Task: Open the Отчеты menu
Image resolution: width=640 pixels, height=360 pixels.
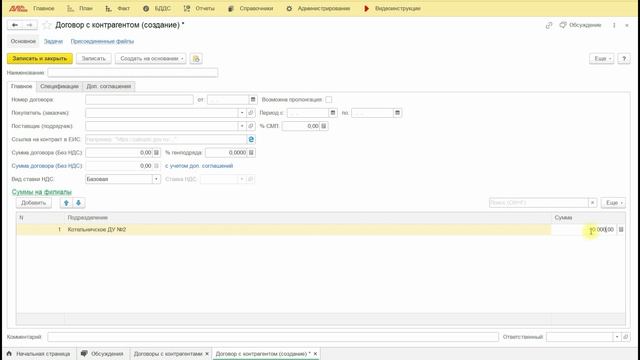Action: click(199, 9)
